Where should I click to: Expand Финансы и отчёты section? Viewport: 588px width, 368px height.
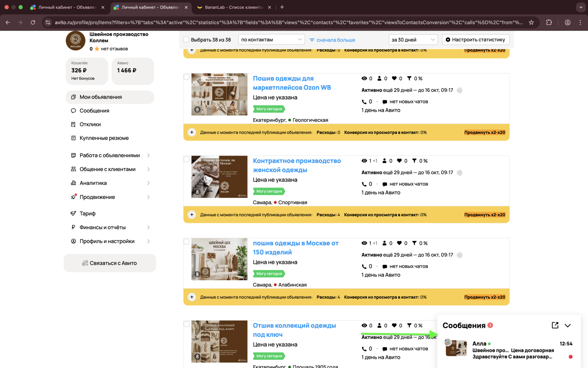pos(110,227)
